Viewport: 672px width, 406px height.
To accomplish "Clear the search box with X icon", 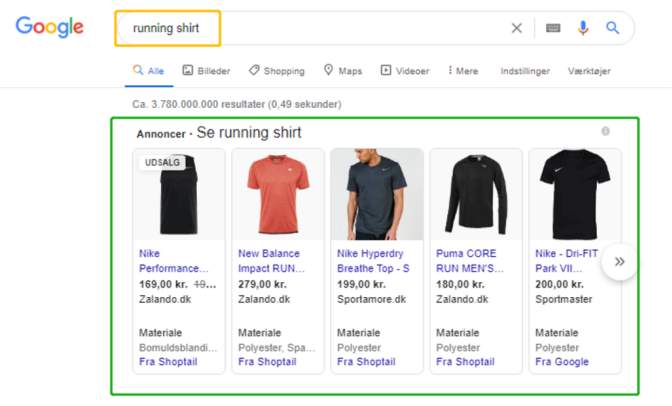I will pyautogui.click(x=517, y=28).
